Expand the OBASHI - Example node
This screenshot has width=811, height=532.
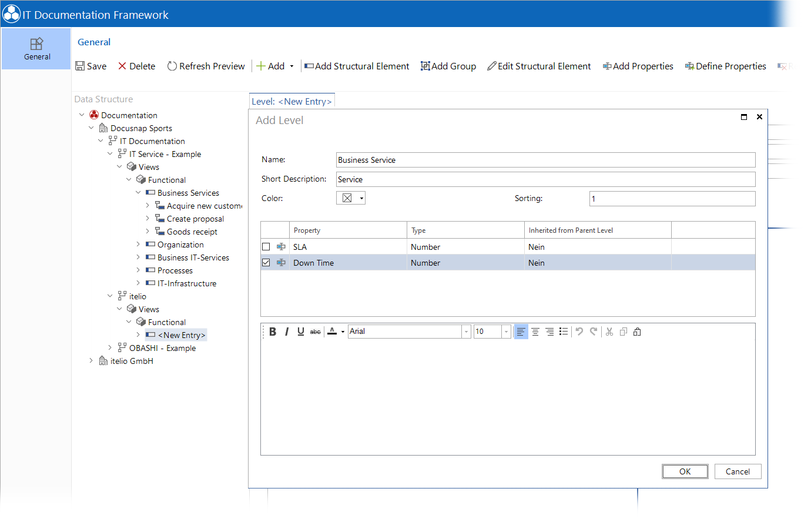[110, 347]
